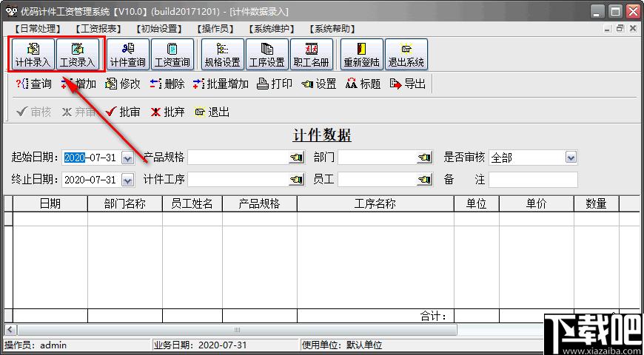Click the 导出 export action
644x355 pixels.
(x=408, y=84)
